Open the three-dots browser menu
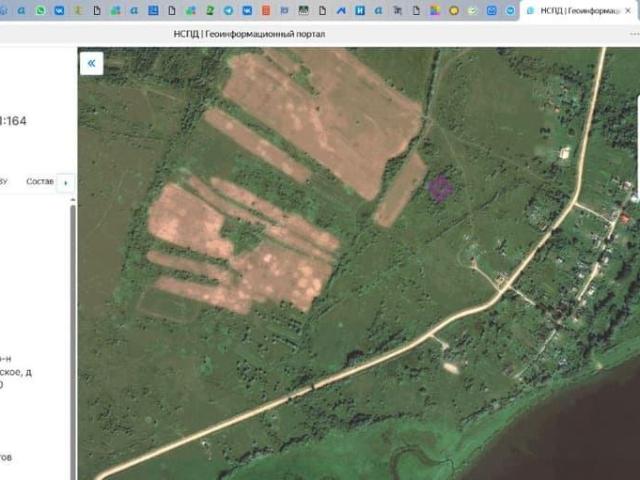Screen dimensions: 640x480 point(634,34)
